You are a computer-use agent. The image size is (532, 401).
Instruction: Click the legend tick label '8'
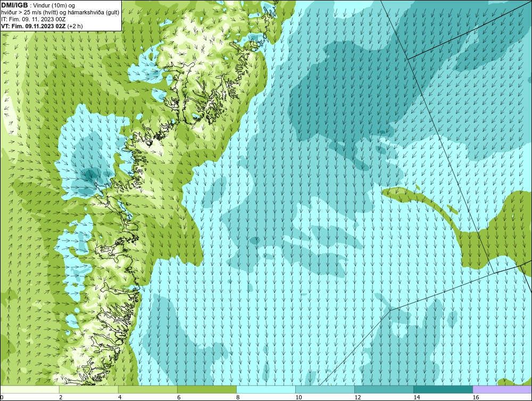pos(238,397)
